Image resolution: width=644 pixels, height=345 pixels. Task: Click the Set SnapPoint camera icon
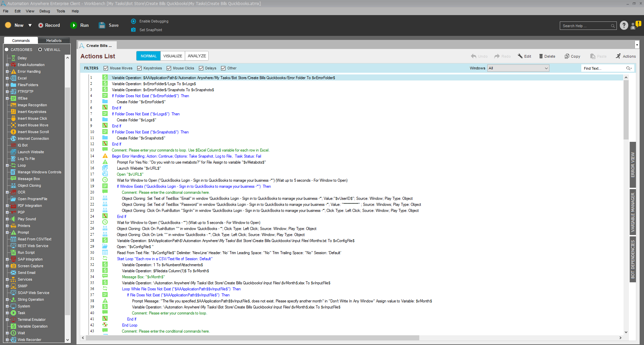(x=133, y=30)
